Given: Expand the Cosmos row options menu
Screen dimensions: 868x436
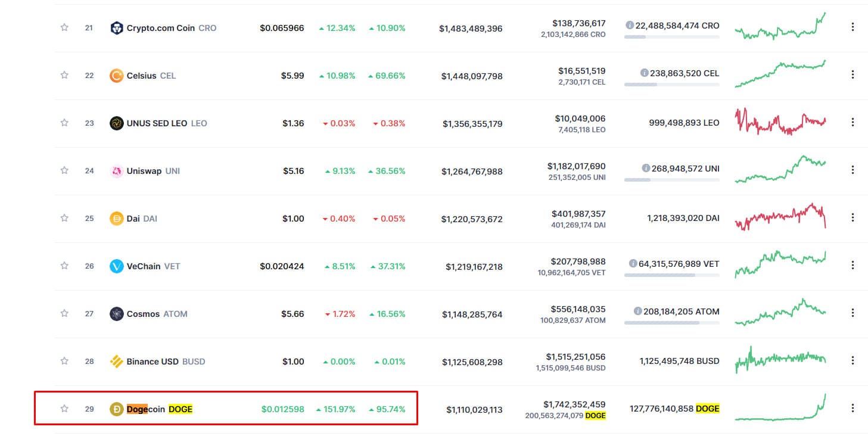Looking at the screenshot, I should point(853,313).
